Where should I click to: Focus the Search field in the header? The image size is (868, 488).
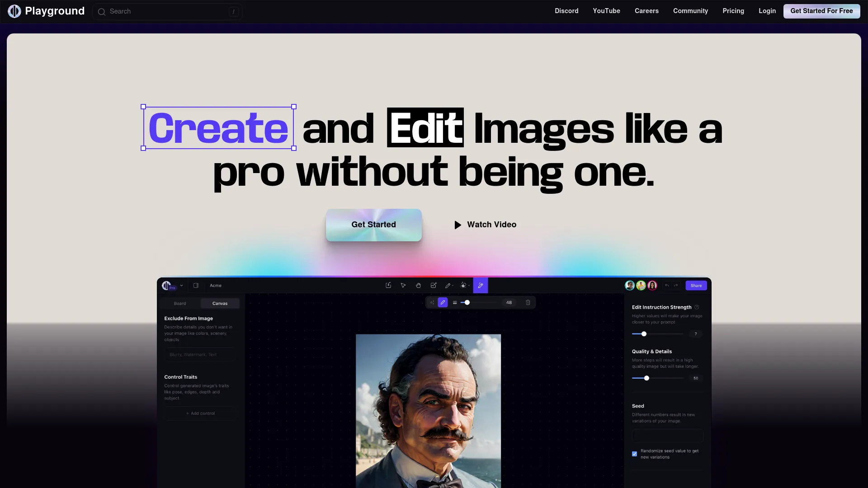[167, 12]
